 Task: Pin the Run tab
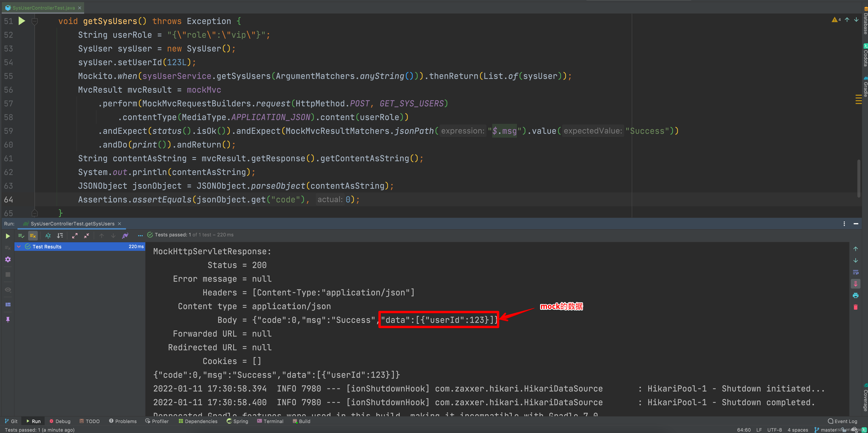(8, 320)
